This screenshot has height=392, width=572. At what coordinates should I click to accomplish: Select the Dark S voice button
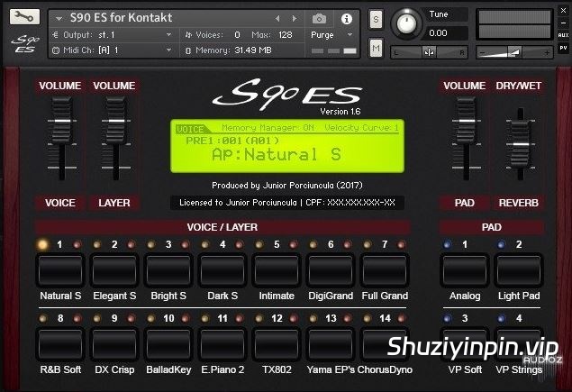coord(222,270)
